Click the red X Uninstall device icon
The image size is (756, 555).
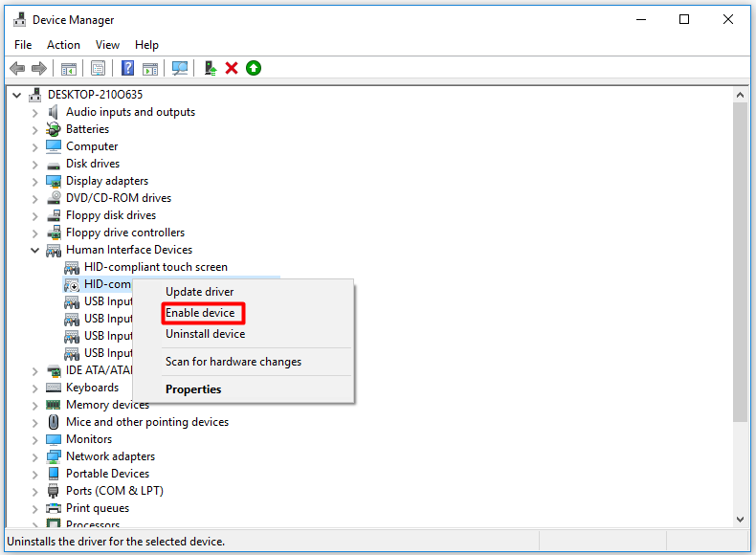pyautogui.click(x=232, y=68)
